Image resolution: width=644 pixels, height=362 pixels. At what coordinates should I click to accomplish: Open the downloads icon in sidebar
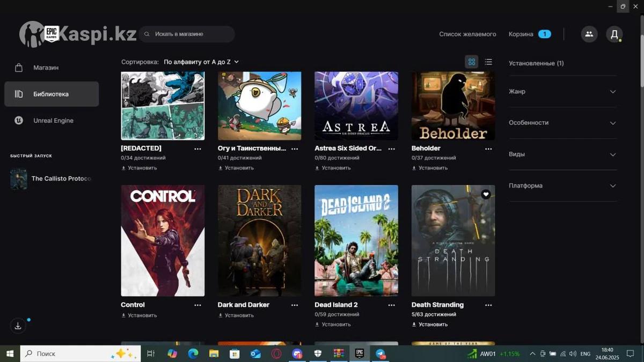coord(18,326)
